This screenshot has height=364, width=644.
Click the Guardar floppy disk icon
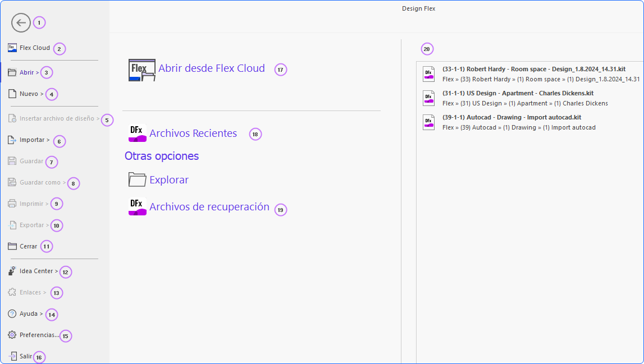pos(12,161)
